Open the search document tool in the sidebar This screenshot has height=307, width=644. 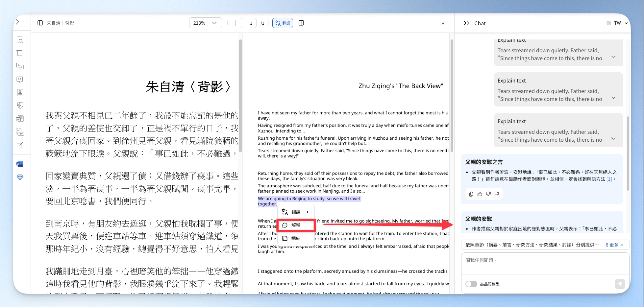pyautogui.click(x=20, y=40)
